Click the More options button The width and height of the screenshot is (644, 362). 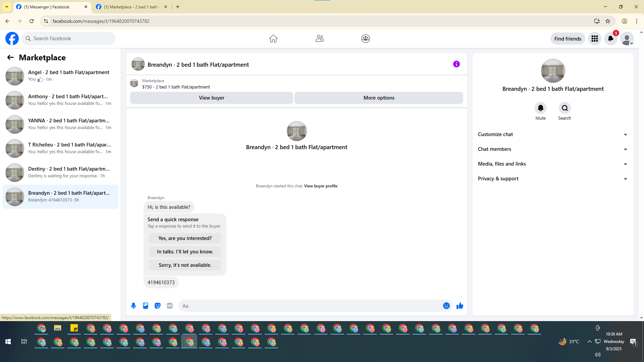tap(379, 98)
